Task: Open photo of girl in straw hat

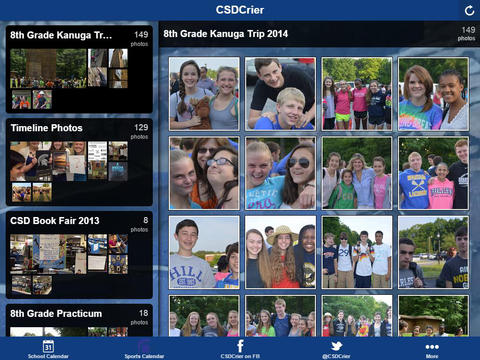Action: pyautogui.click(x=280, y=252)
